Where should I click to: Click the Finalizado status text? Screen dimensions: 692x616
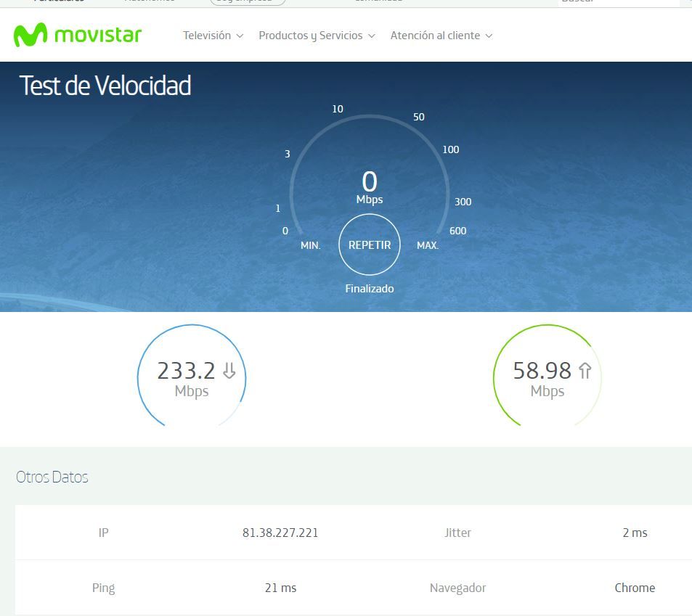tap(369, 289)
